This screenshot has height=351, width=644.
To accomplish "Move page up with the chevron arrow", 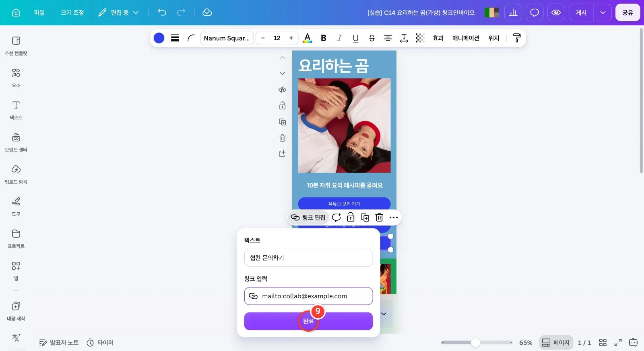I will (283, 58).
